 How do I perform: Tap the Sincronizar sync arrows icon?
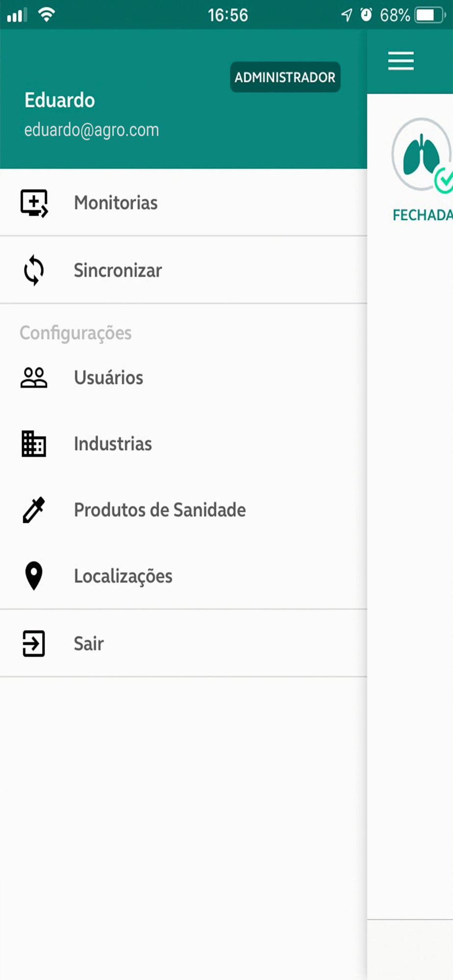coord(34,270)
